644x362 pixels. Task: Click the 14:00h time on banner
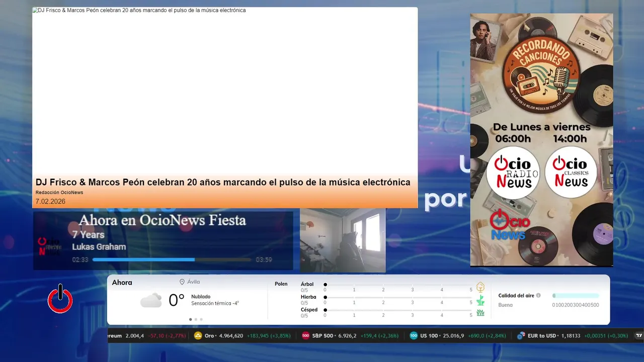[x=570, y=139]
